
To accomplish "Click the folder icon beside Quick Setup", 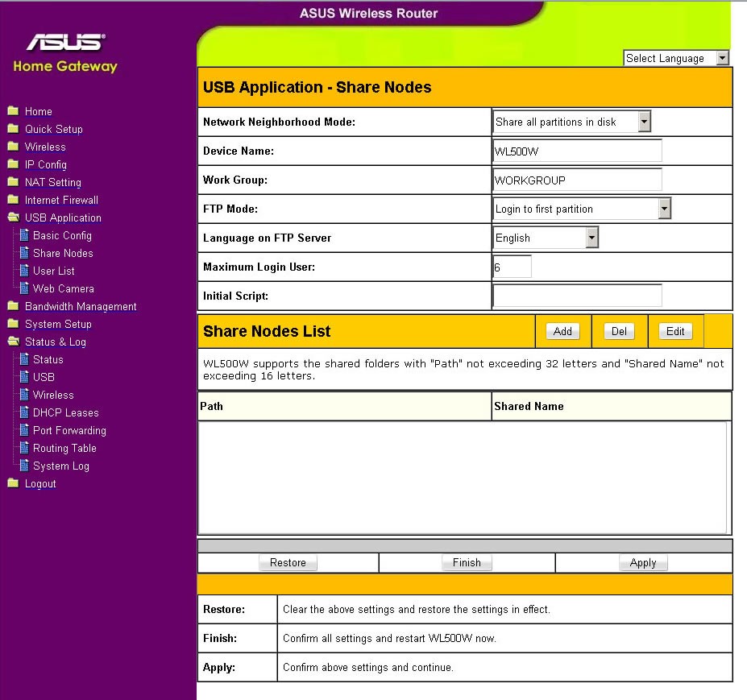I will 14,129.
